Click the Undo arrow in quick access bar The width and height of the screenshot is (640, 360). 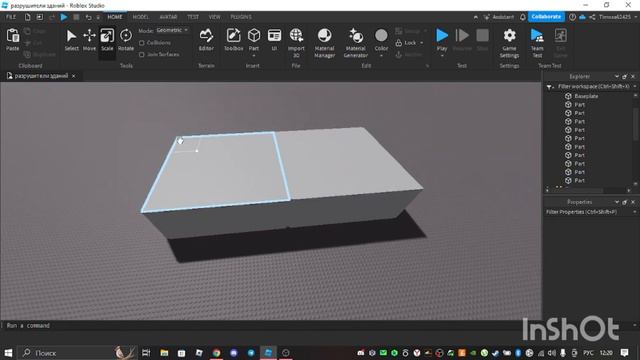point(88,17)
